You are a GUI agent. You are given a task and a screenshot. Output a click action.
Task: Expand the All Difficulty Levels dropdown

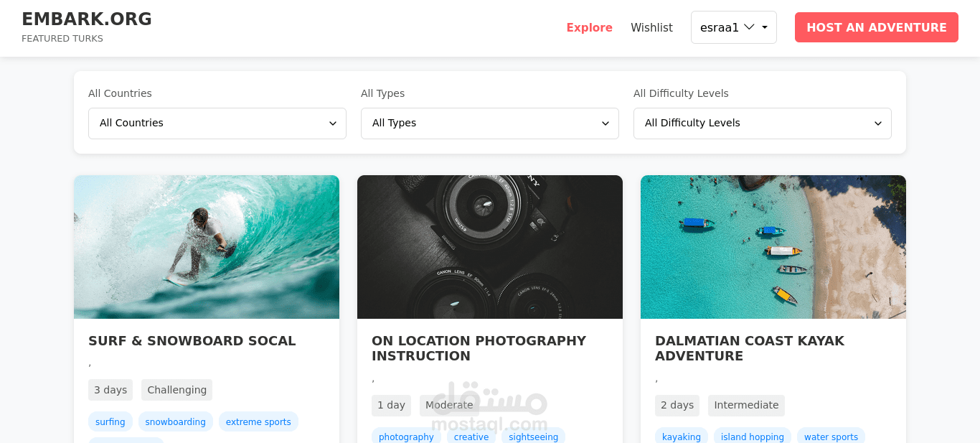762,123
